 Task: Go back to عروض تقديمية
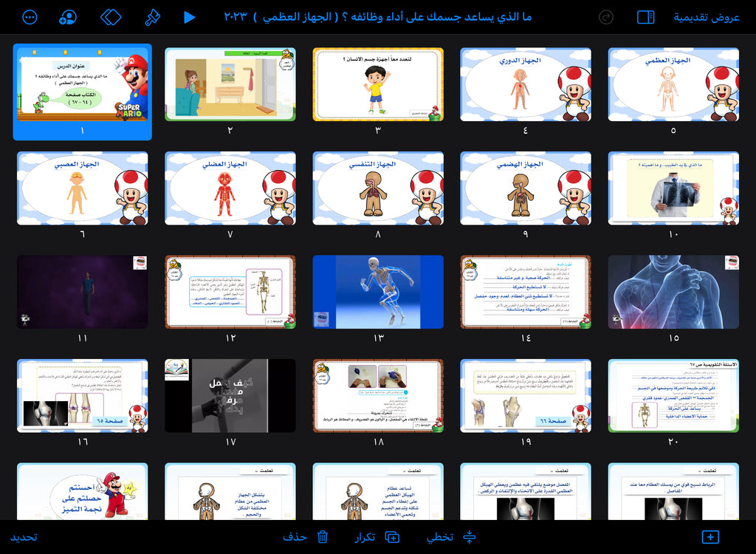coord(707,18)
